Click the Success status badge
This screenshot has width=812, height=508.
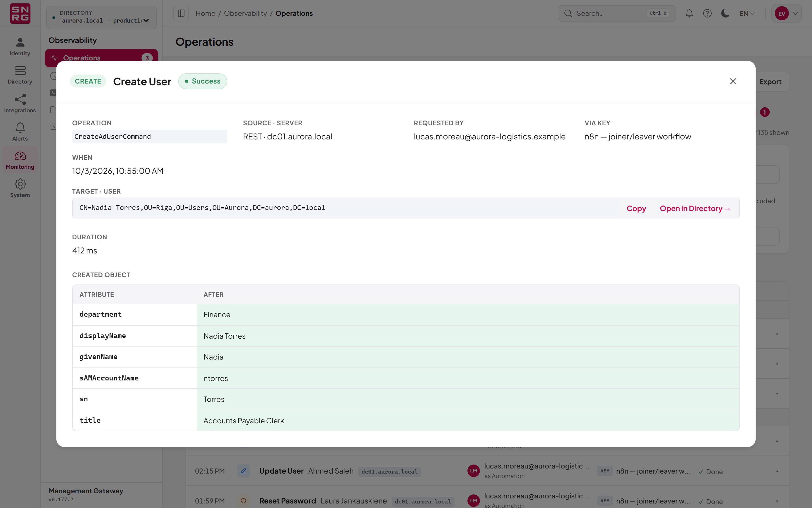point(203,81)
